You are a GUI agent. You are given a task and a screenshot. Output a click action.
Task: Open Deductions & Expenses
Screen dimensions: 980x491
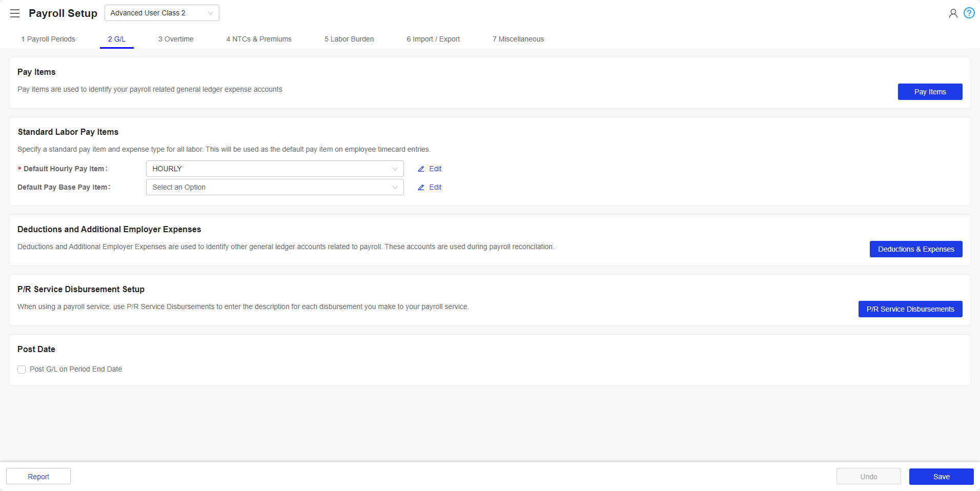[915, 250]
